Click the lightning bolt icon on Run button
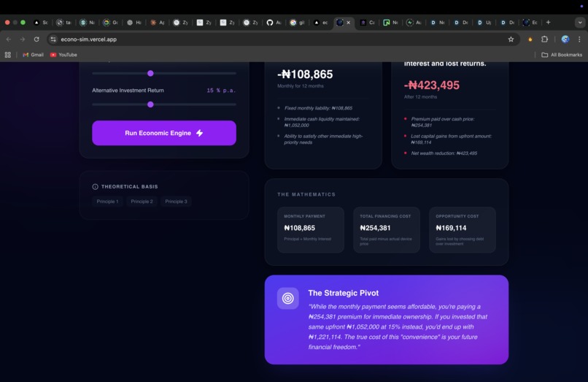Viewport: 588px width, 382px height. click(x=199, y=133)
